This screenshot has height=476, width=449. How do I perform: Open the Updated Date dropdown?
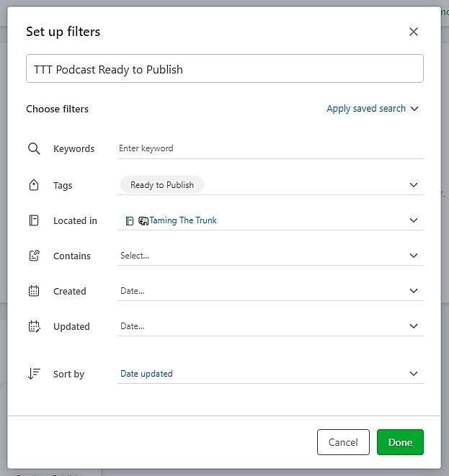(x=270, y=326)
